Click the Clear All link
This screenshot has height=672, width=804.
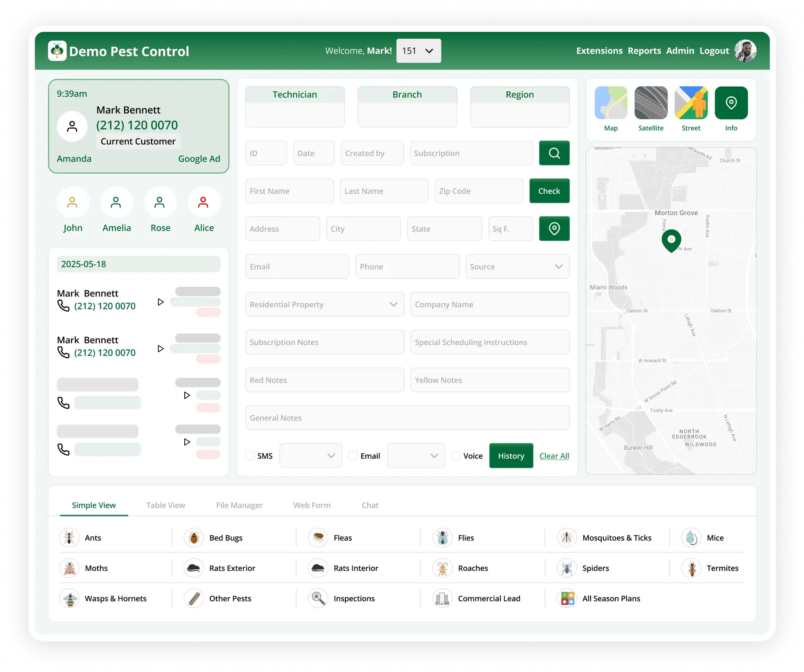pos(554,456)
